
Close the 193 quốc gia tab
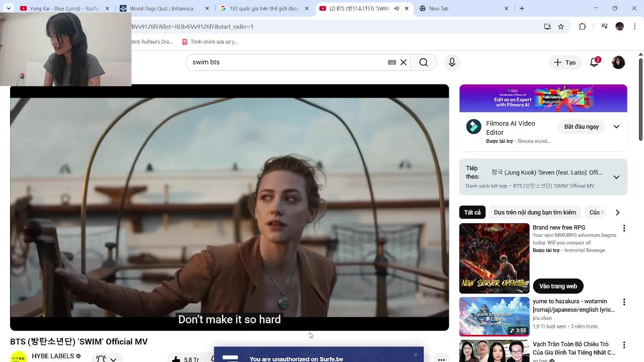coord(306,9)
